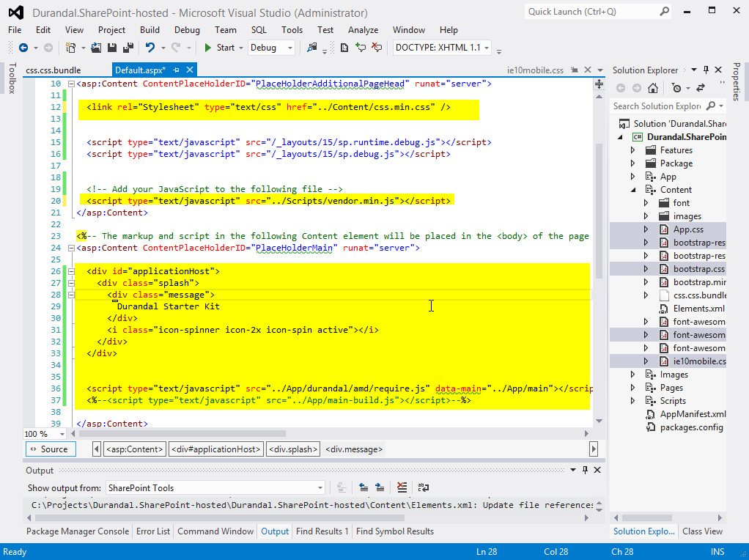Switch to Source view

click(50, 449)
